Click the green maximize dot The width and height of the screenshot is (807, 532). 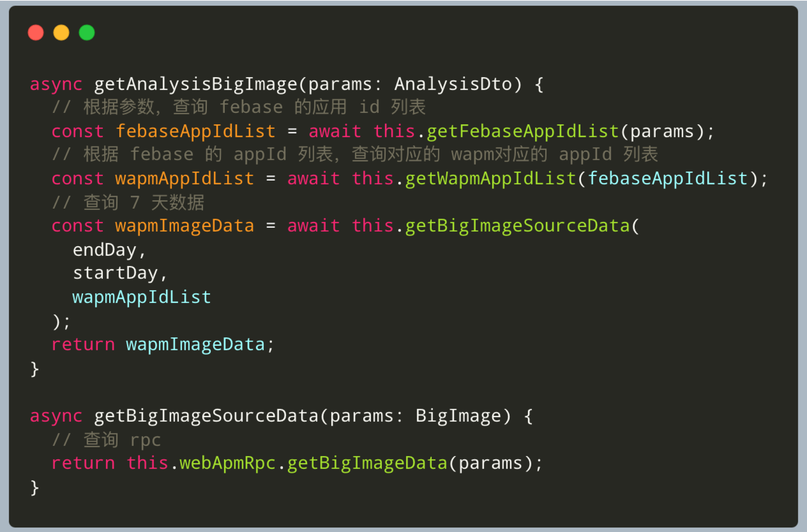[x=87, y=32]
